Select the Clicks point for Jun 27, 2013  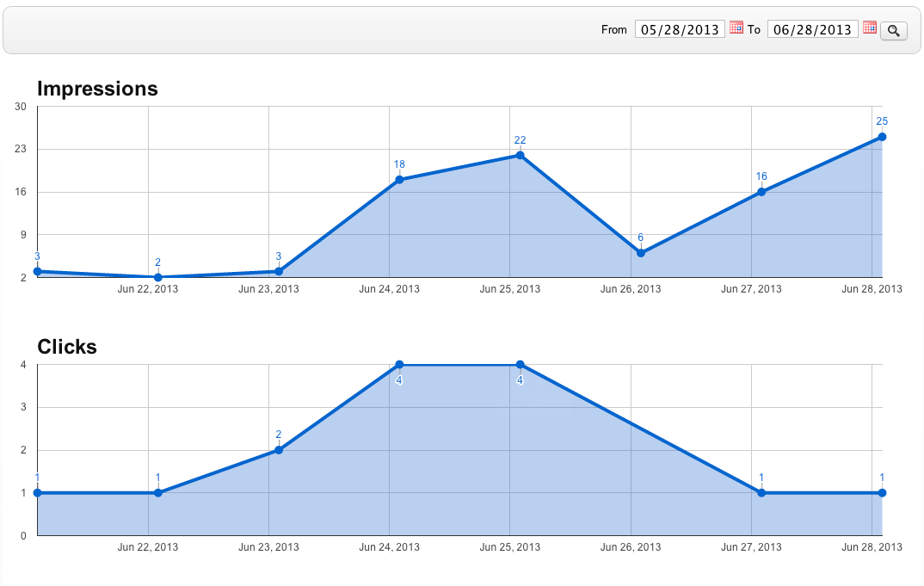coord(761,493)
